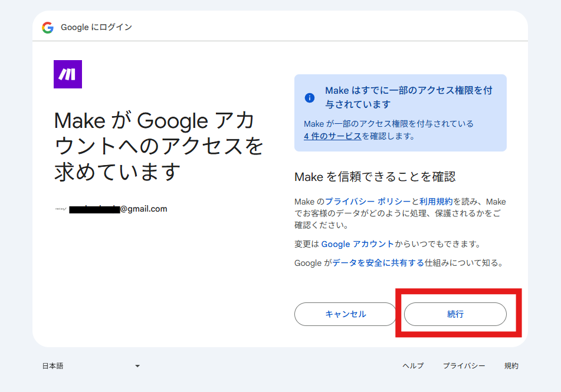Screen dimensions: 561x392
Task: Click the purple Make app logo
Action: point(68,74)
